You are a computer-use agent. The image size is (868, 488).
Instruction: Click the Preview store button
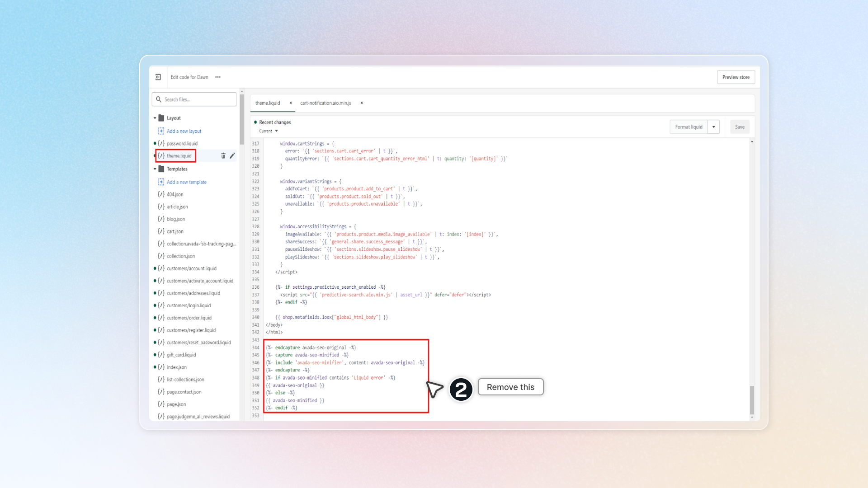736,77
